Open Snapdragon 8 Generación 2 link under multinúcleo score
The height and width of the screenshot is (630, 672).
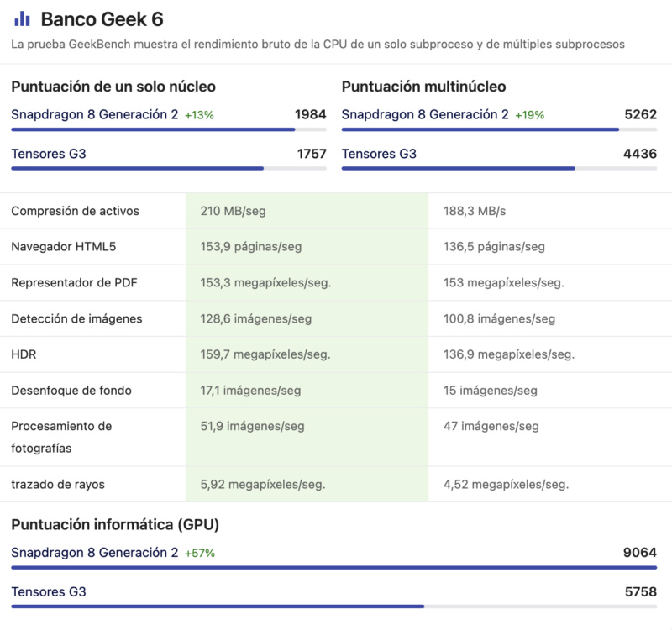click(x=425, y=114)
